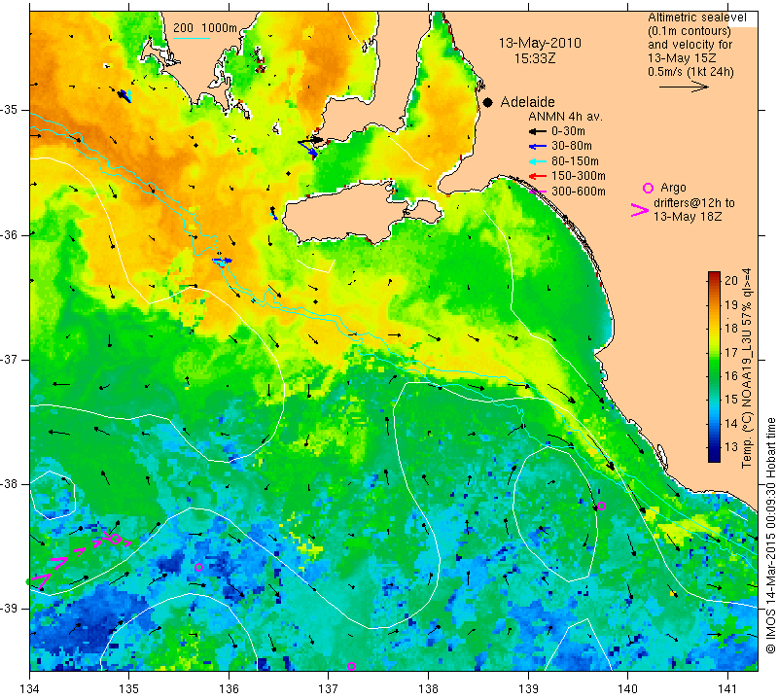Click the longitude label 137
The width and height of the screenshot is (778, 700).
coord(329,689)
